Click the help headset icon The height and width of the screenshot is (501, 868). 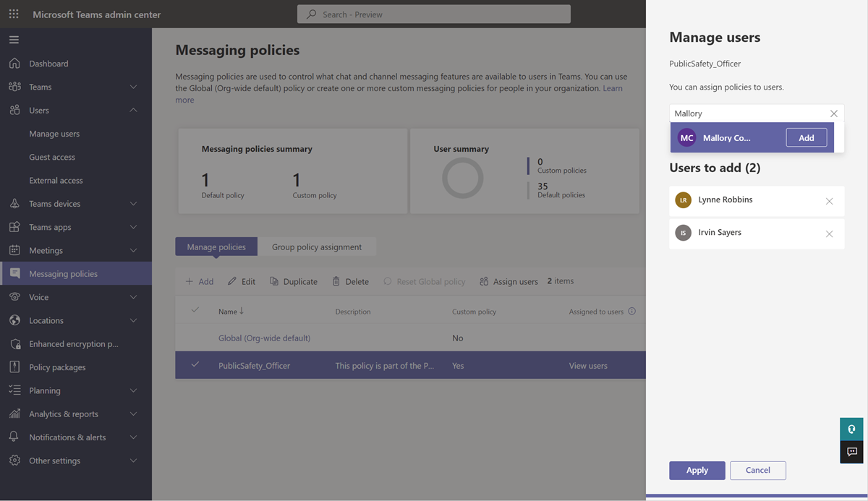coord(851,429)
